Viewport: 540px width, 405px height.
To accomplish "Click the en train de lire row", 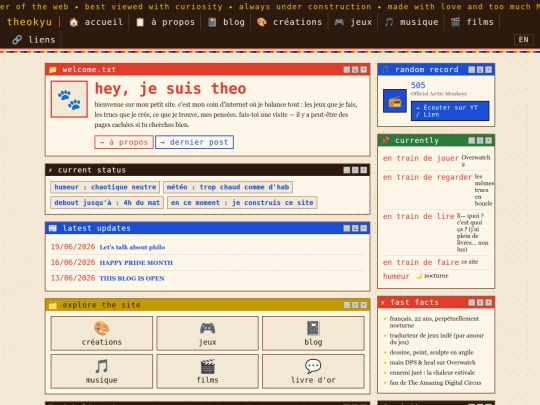I will coord(436,232).
